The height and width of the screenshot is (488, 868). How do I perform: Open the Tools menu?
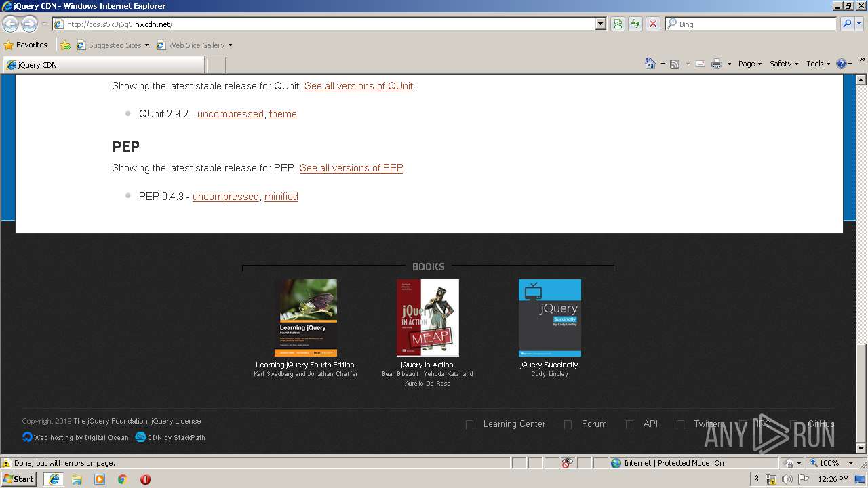point(818,64)
